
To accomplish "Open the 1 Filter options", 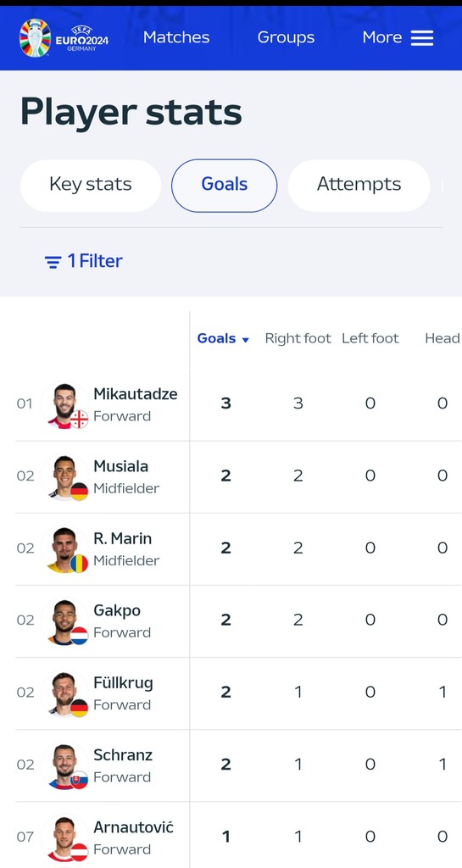I will point(84,261).
